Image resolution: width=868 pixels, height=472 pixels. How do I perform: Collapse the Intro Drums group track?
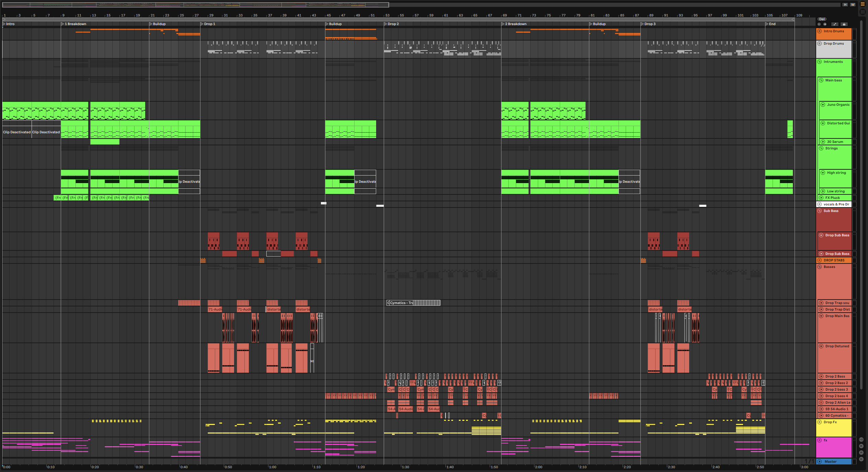820,31
